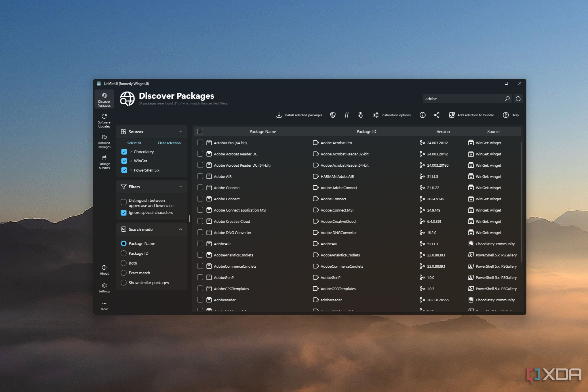Click the ID tag icon for Adobe.Acrobat.Pro
588x392 pixels.
(315, 143)
